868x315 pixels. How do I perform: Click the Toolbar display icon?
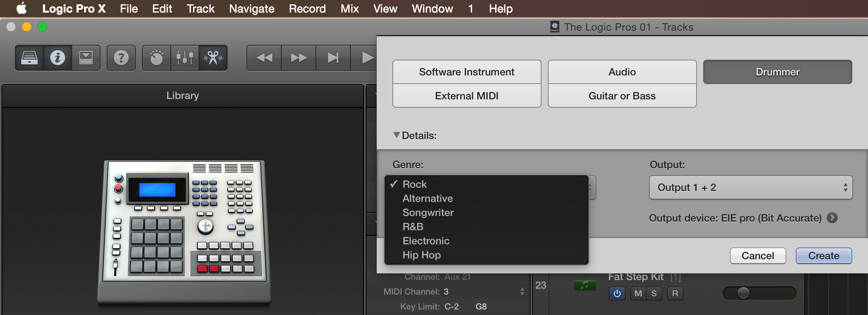(86, 58)
